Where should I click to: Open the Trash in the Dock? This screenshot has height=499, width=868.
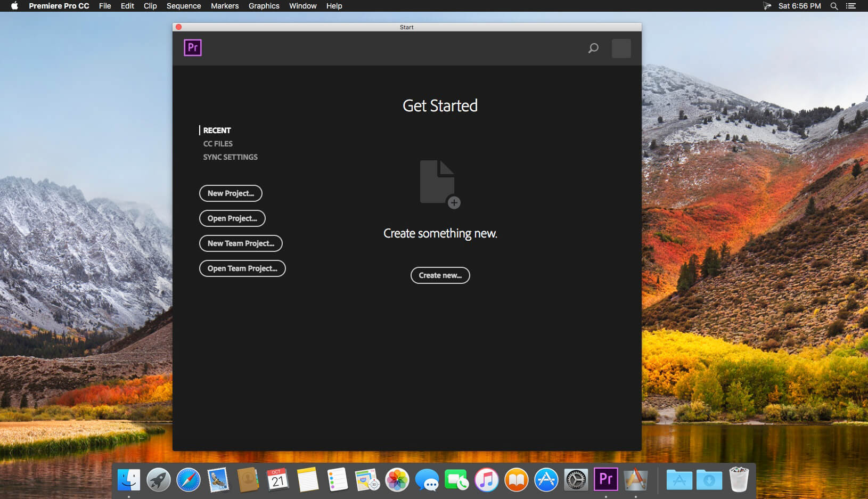739,479
